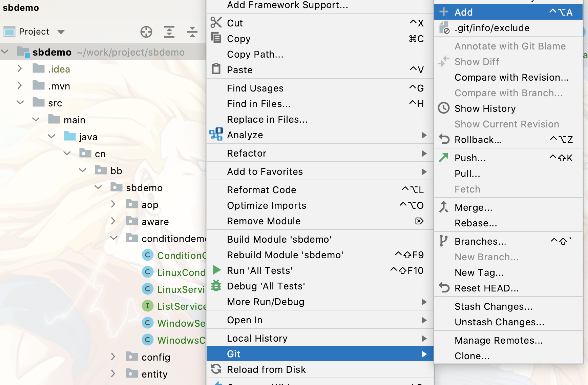Click the Branches fork icon
588x385 pixels.
[x=443, y=241]
